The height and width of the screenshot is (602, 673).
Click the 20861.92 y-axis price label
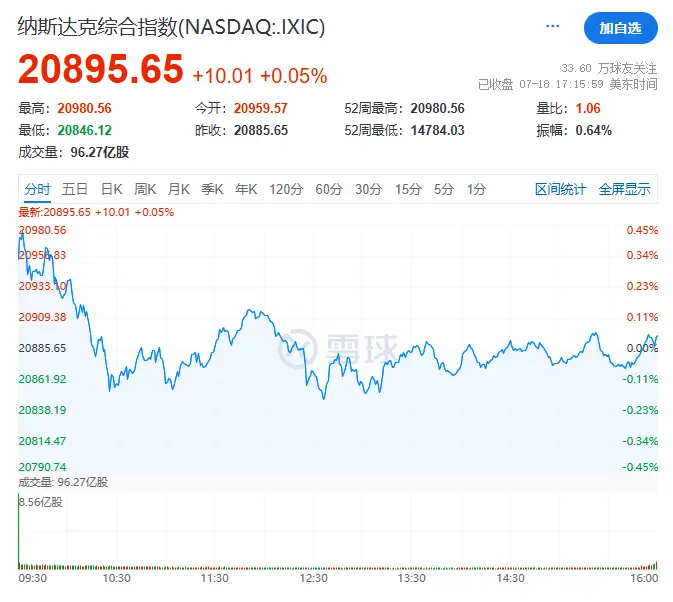click(x=42, y=379)
